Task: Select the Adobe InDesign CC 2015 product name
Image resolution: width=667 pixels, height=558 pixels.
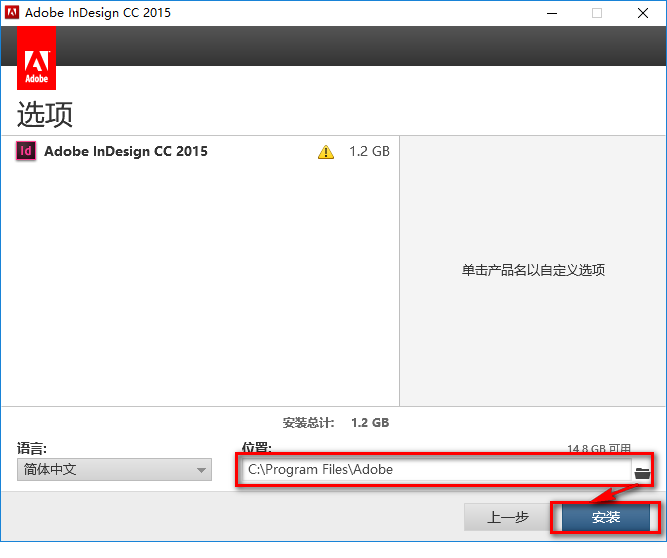Action: pyautogui.click(x=126, y=151)
